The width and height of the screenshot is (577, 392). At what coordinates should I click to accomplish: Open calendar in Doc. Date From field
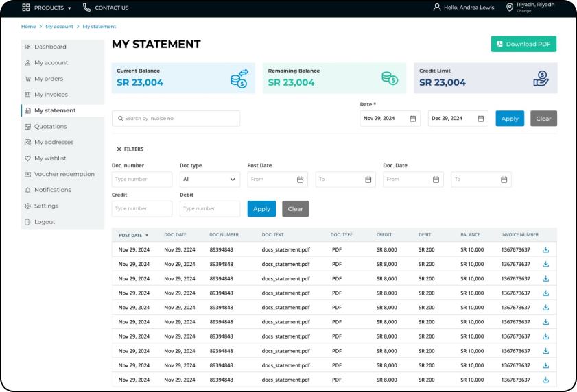[436, 180]
